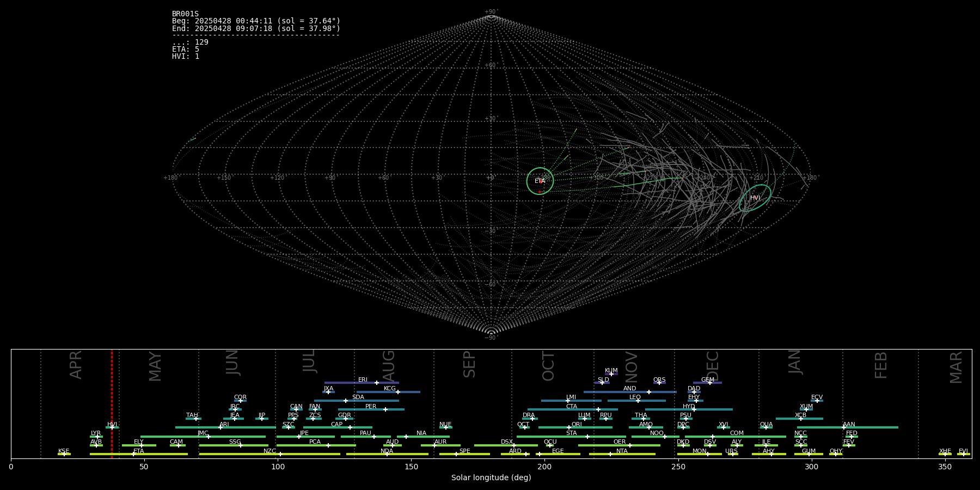The width and height of the screenshot is (980, 490).
Task: Click the XCB shower label
Action: coord(800,415)
